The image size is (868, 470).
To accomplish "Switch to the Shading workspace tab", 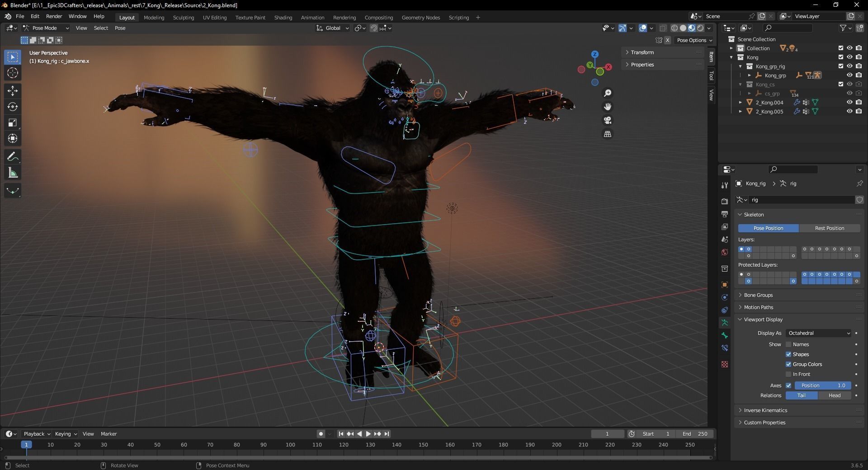I will [x=283, y=18].
